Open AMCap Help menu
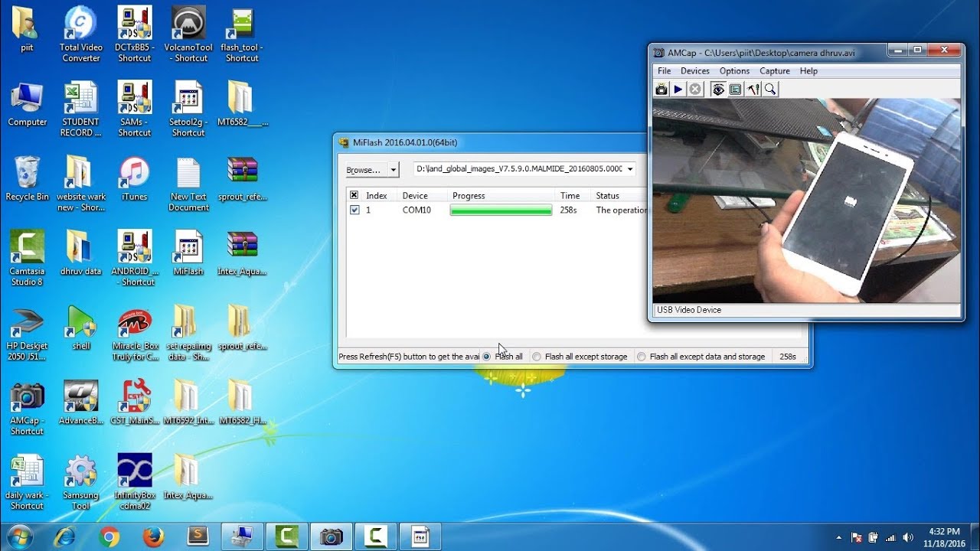This screenshot has height=551, width=980. coord(808,71)
